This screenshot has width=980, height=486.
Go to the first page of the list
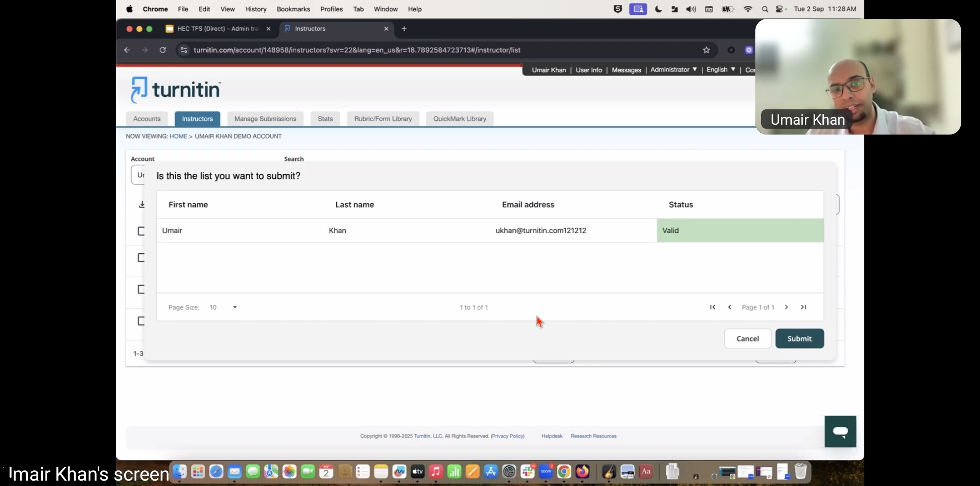tap(713, 307)
